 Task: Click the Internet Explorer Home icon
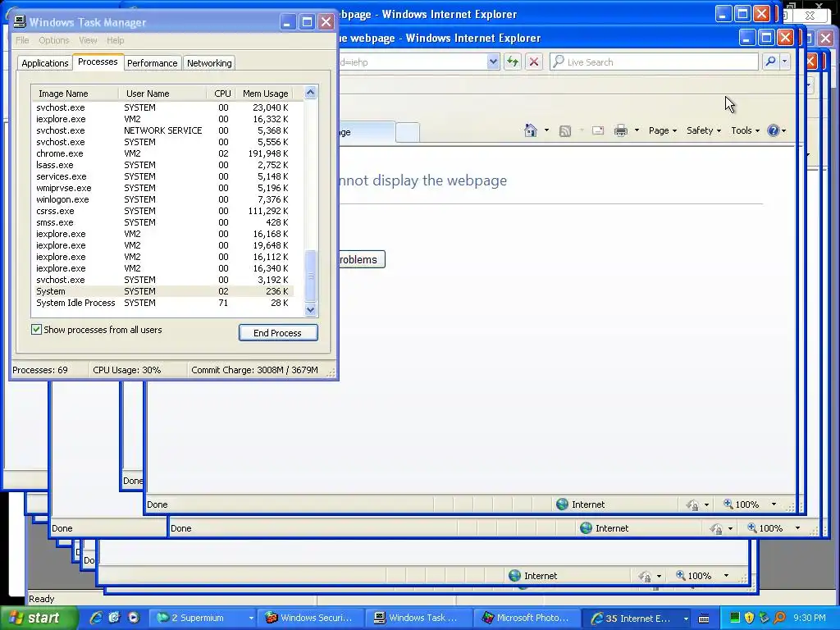click(531, 130)
